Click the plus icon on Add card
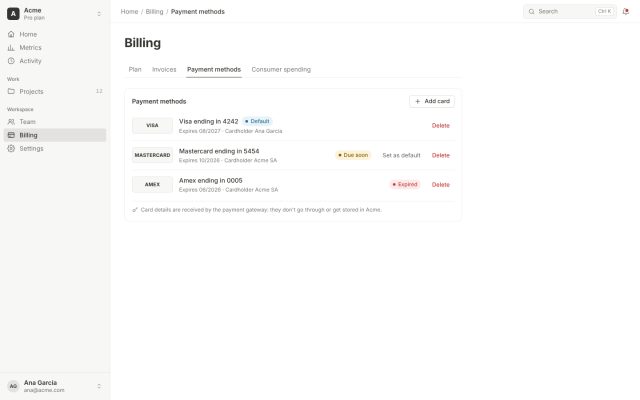Viewport: 640px width, 400px height. (418, 101)
